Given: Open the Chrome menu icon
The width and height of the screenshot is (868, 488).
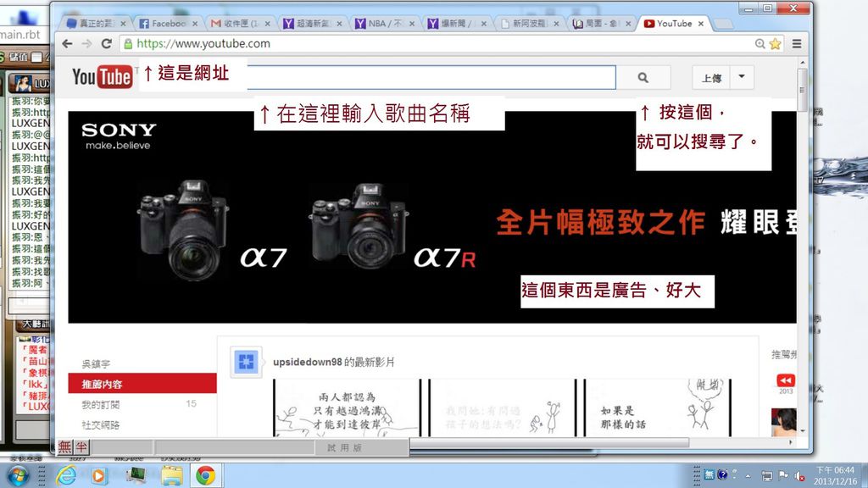Looking at the screenshot, I should 797,44.
